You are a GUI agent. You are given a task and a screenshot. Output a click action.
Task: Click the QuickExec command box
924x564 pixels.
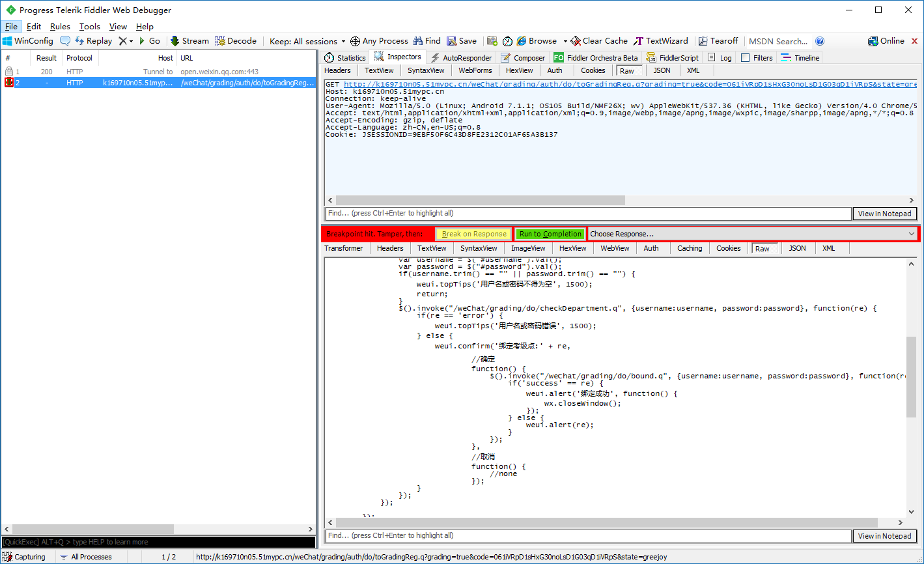[x=158, y=542]
